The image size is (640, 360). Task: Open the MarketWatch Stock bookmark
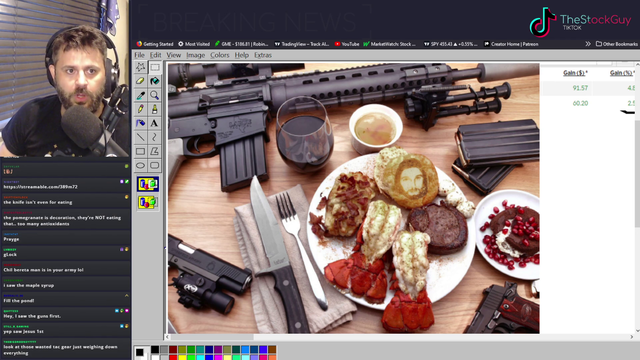click(389, 44)
